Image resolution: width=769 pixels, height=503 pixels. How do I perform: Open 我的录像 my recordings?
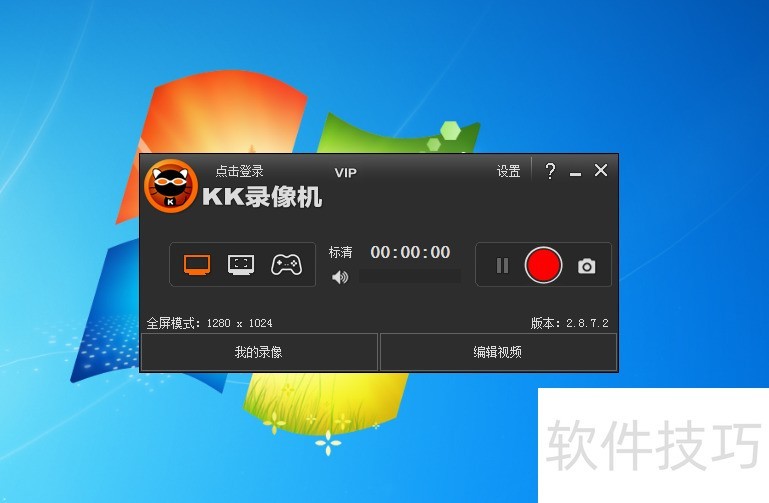pos(259,352)
